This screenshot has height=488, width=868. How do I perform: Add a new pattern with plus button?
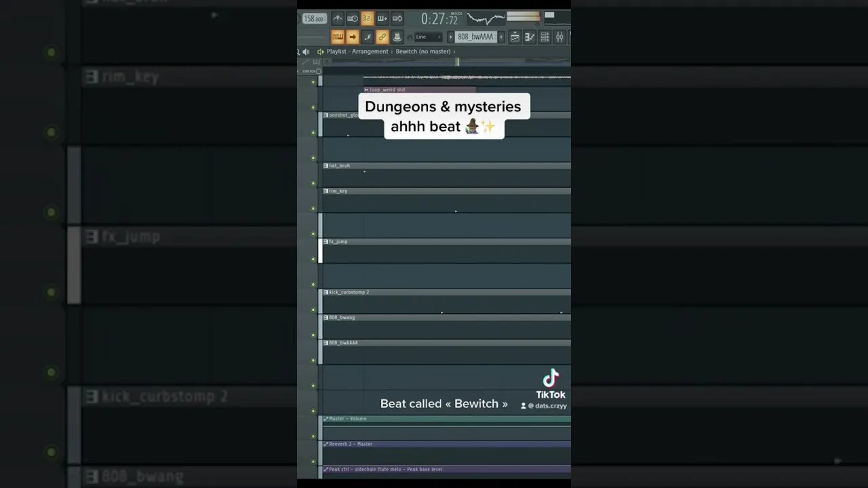[501, 37]
